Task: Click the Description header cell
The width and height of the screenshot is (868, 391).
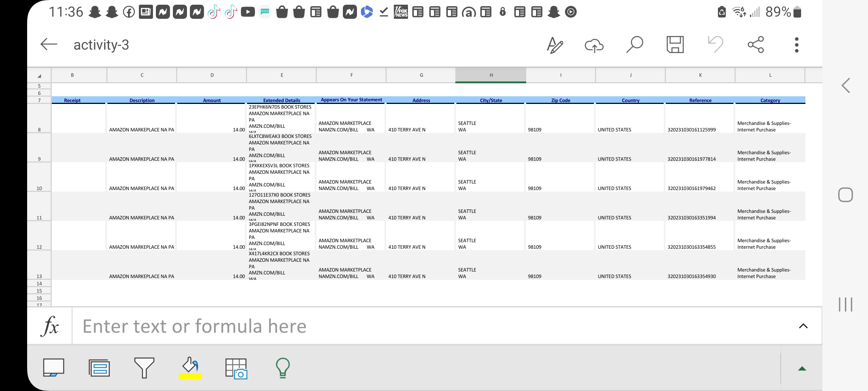Action: [142, 100]
